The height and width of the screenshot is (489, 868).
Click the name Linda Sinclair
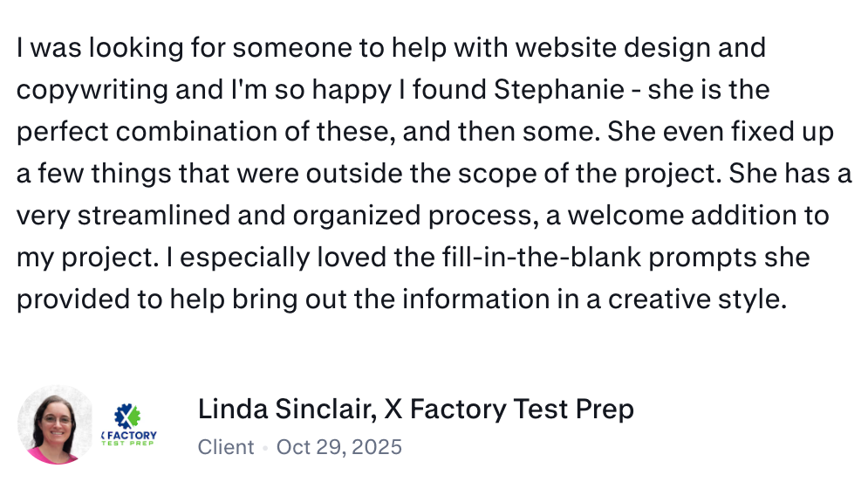click(284, 410)
